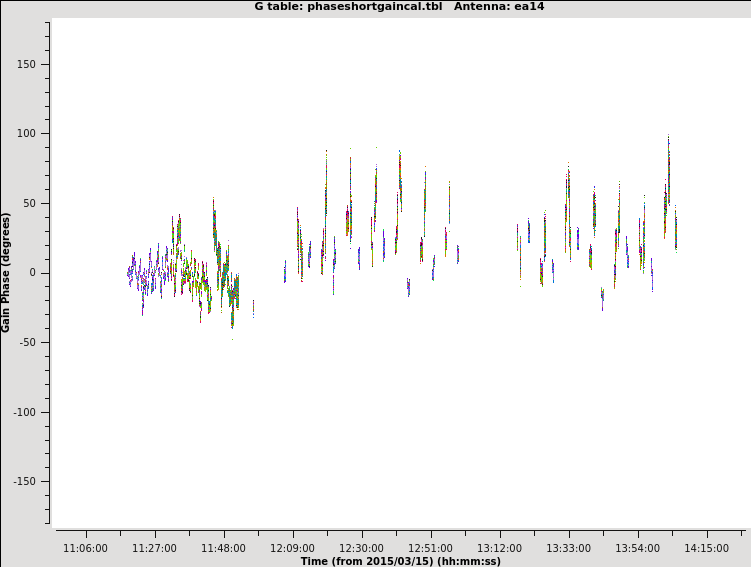Click the 'Time (from 2015/03/15)' x-axis label

[x=400, y=561]
